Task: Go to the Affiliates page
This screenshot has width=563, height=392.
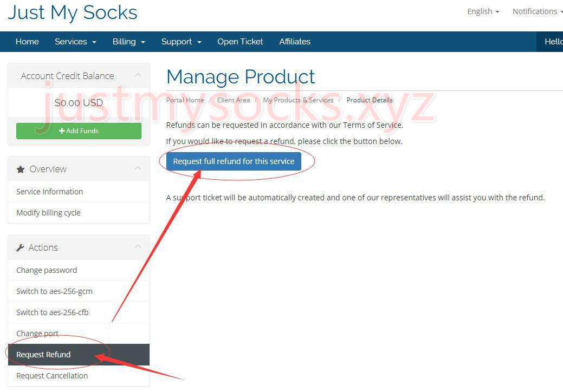Action: (x=295, y=42)
